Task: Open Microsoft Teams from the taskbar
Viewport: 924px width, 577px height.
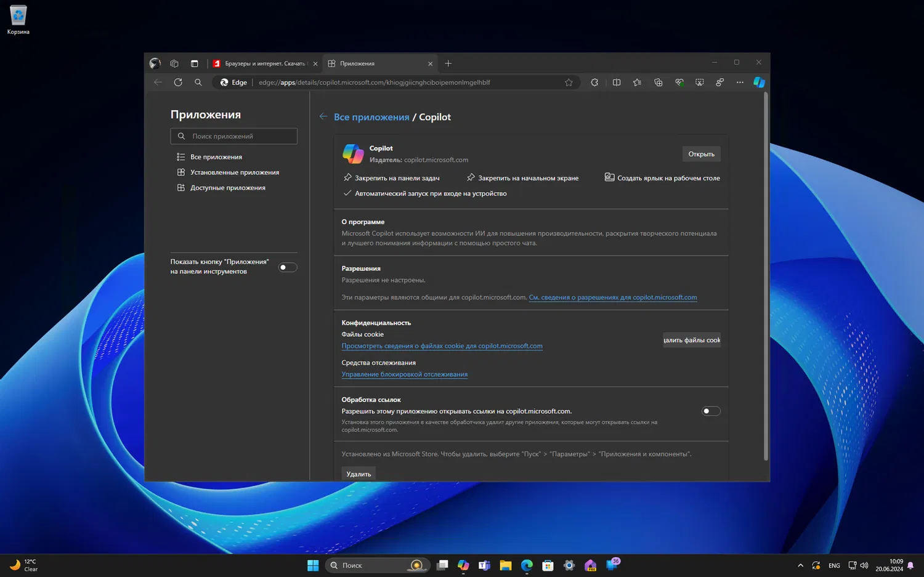Action: click(484, 565)
